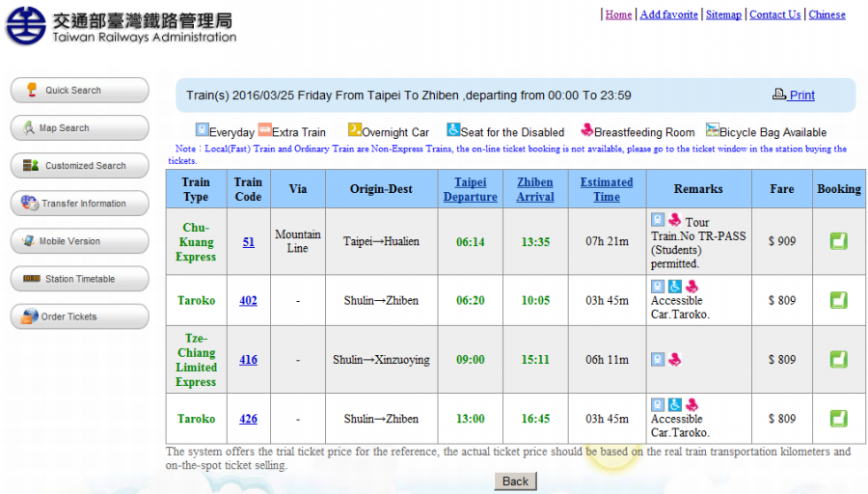Image resolution: width=868 pixels, height=494 pixels.
Task: Click the Breastfeeding Room legend icon
Action: (586, 130)
